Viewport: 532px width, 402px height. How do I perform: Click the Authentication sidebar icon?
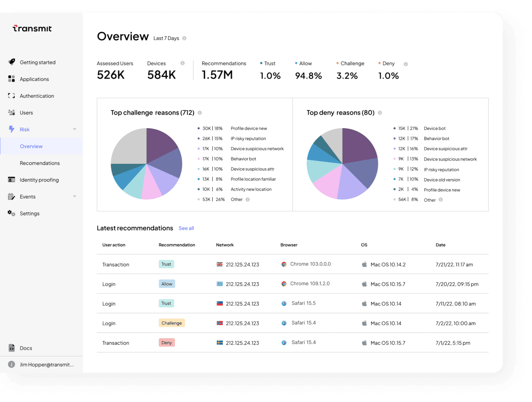pos(11,96)
